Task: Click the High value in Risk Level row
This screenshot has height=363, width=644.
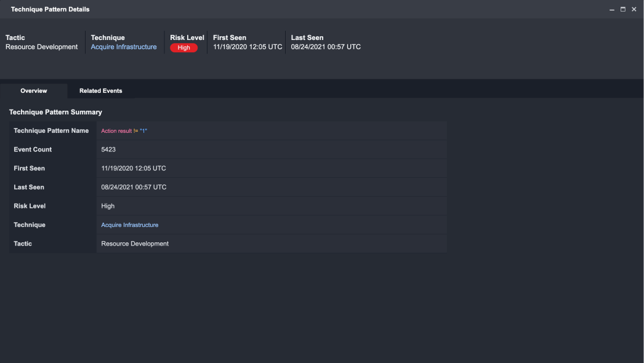Action: pyautogui.click(x=108, y=206)
